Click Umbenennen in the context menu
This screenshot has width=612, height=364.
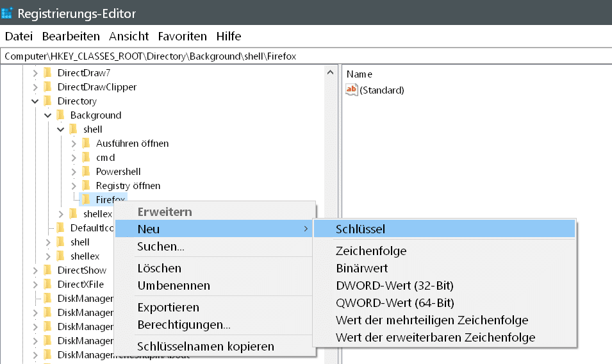pos(174,286)
